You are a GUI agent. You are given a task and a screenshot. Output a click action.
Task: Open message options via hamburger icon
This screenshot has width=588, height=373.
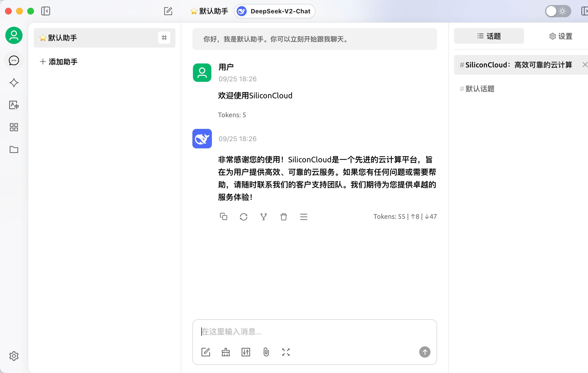(x=304, y=217)
